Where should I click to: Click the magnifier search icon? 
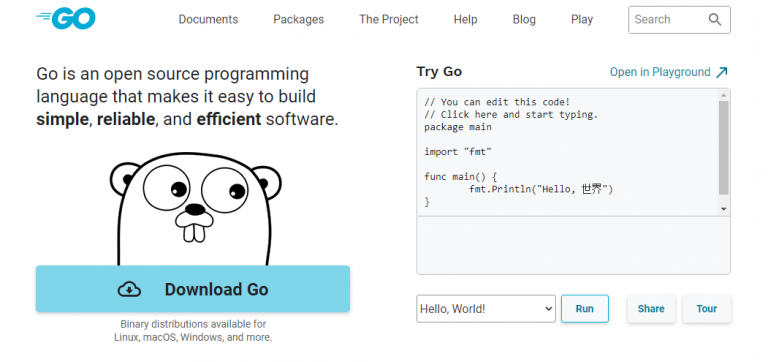tap(715, 20)
